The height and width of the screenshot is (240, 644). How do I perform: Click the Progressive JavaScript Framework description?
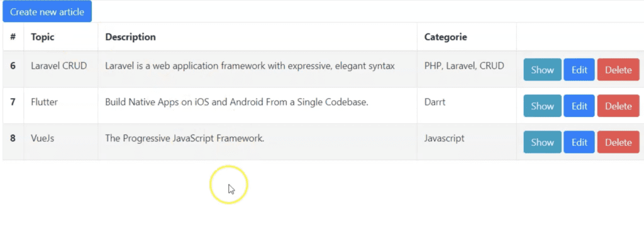coord(184,138)
